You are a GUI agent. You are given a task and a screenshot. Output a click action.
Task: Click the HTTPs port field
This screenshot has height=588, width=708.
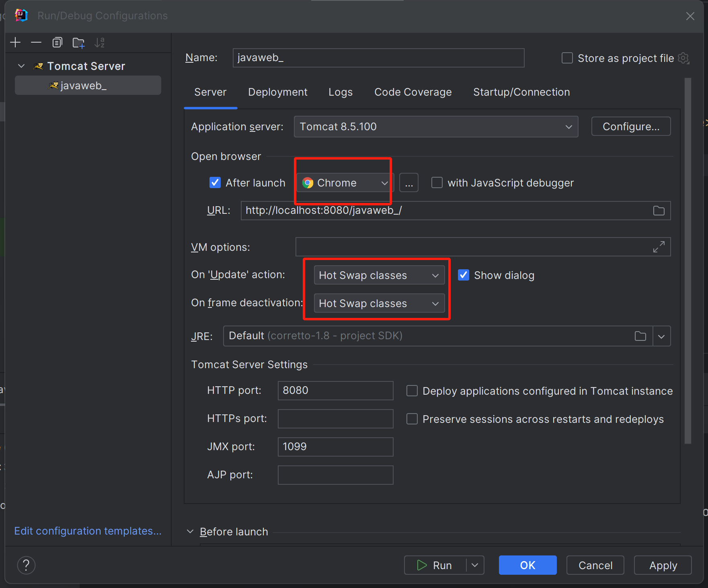click(335, 419)
